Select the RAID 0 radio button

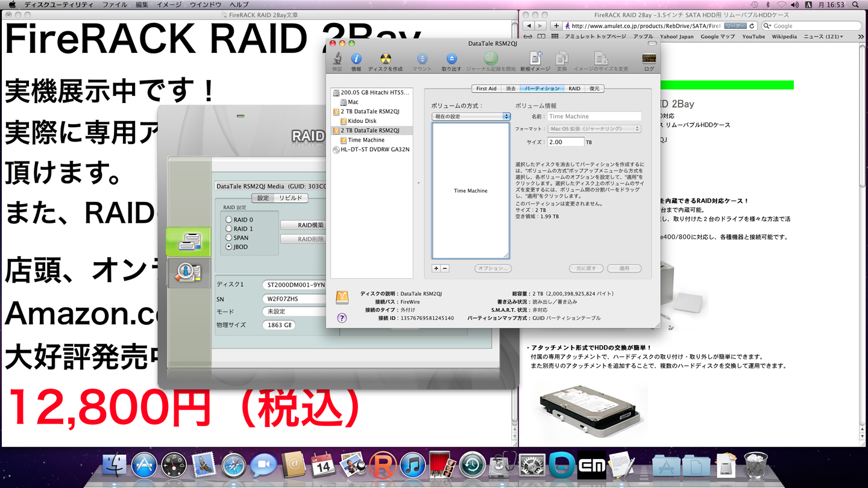click(228, 220)
